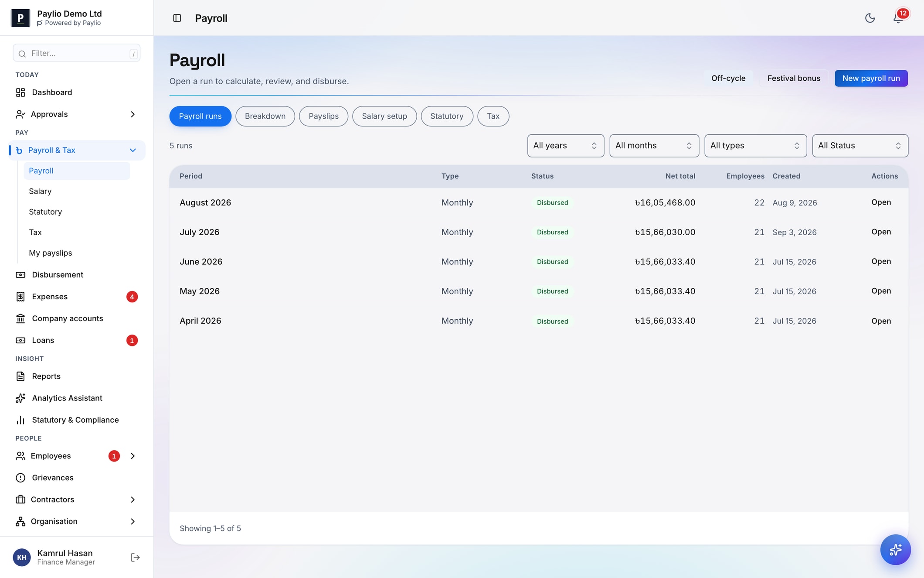Open Reports in the sidebar
Image resolution: width=924 pixels, height=578 pixels.
coord(76,376)
